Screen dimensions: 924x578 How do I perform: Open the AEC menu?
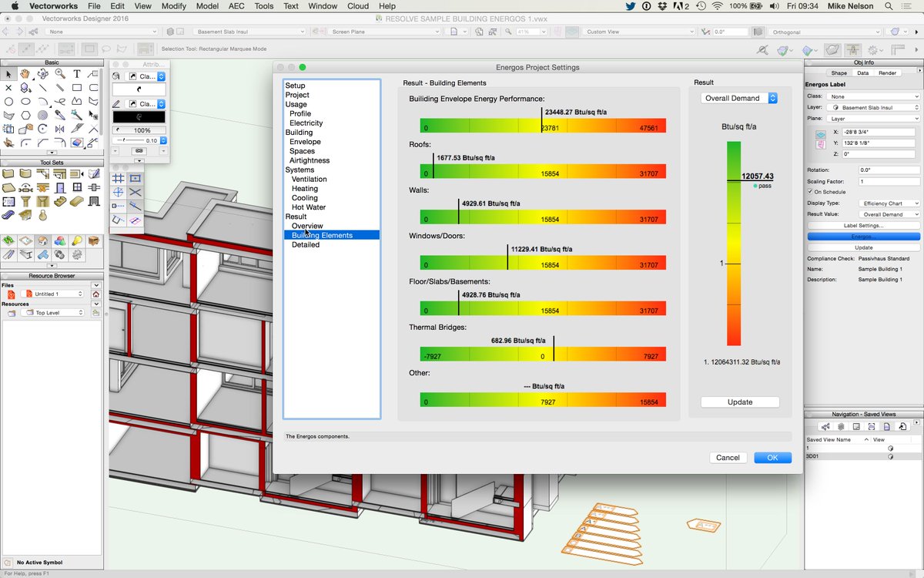[236, 6]
